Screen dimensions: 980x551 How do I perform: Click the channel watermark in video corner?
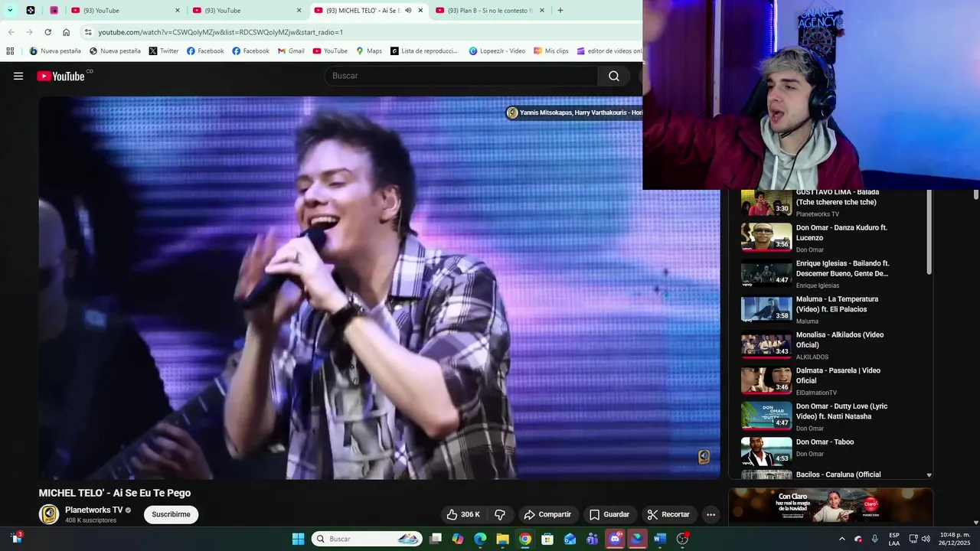tap(704, 457)
